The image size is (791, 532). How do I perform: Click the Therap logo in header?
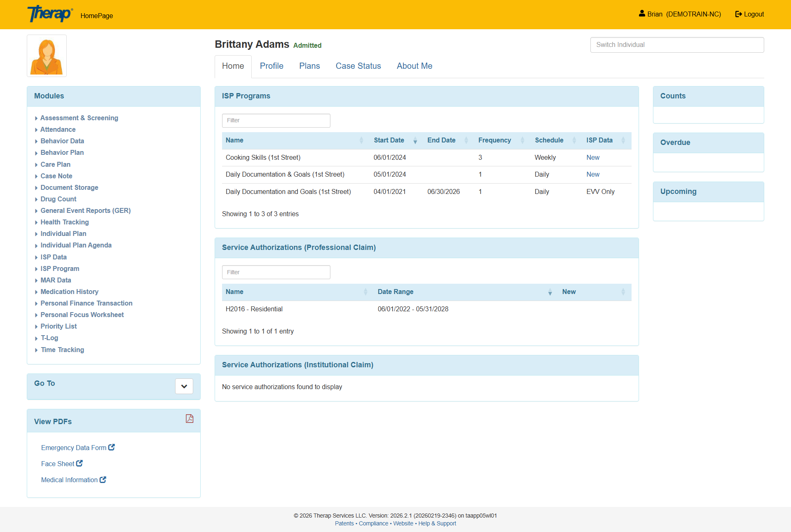point(50,14)
